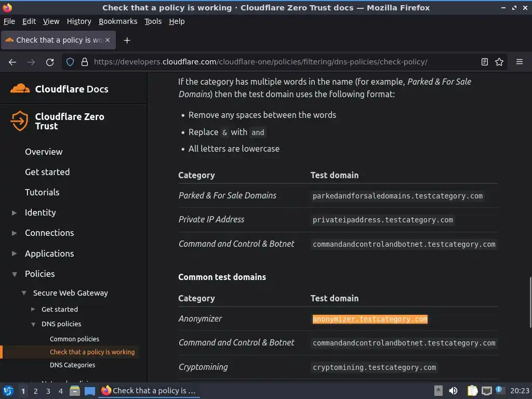Click parkedandforsaledomains.testcategory.com code text
The height and width of the screenshot is (399, 532).
coord(397,196)
